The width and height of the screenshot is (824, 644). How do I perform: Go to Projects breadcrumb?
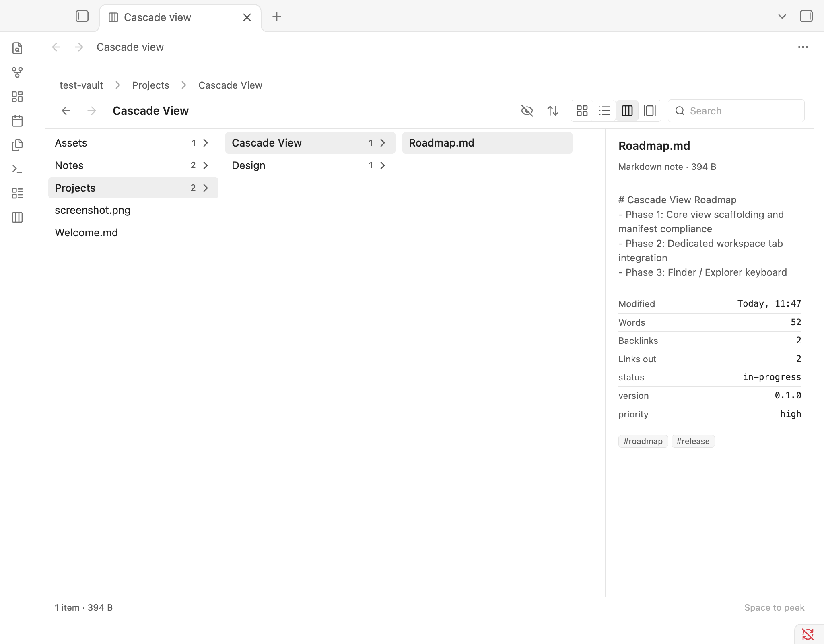(x=151, y=85)
